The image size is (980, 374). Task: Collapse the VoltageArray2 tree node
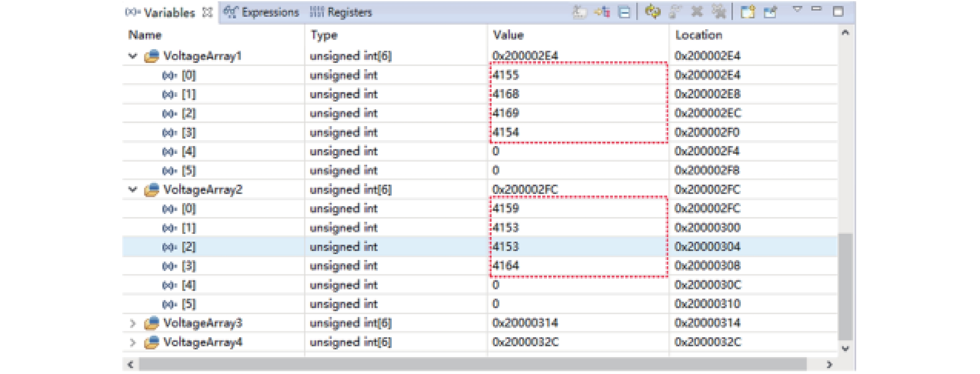133,189
